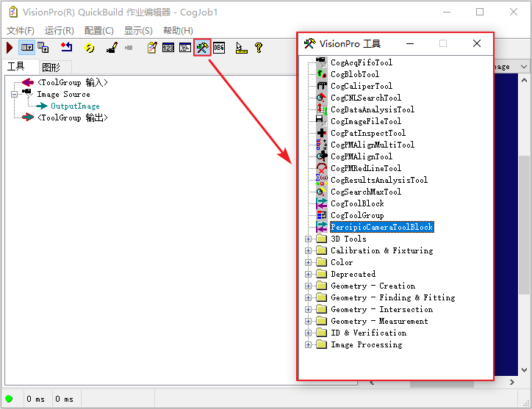Open the 帮助(H) menu

178,31
